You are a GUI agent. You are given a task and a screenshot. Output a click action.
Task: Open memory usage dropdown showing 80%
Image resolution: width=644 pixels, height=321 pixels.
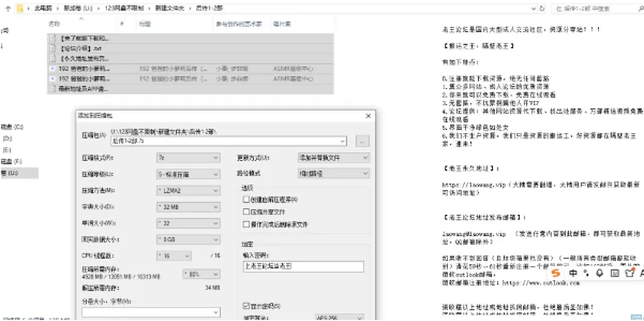pos(201,274)
